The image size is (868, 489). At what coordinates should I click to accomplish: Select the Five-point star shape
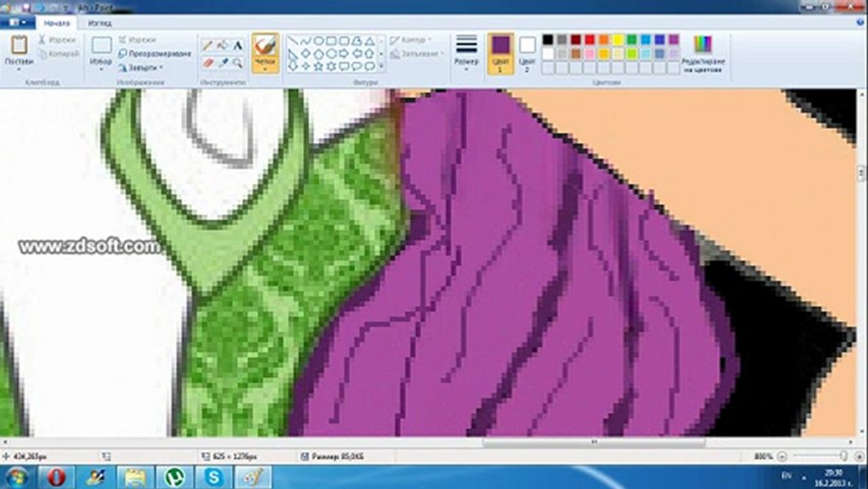pyautogui.click(x=318, y=66)
